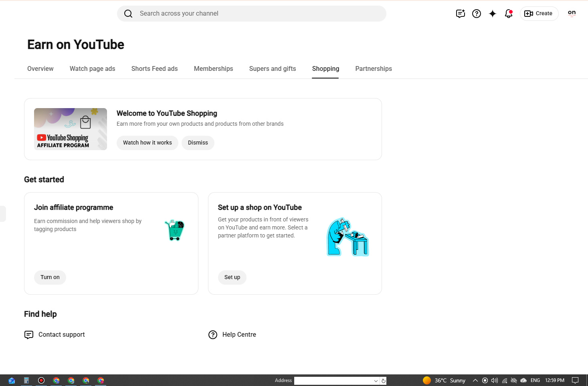The width and height of the screenshot is (588, 386).
Task: Open the notifications bell
Action: tap(509, 14)
